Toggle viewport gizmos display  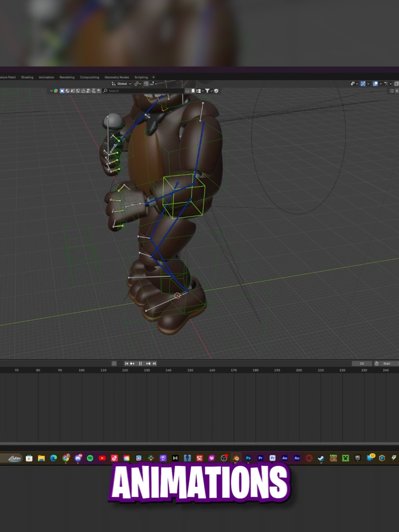tap(363, 84)
